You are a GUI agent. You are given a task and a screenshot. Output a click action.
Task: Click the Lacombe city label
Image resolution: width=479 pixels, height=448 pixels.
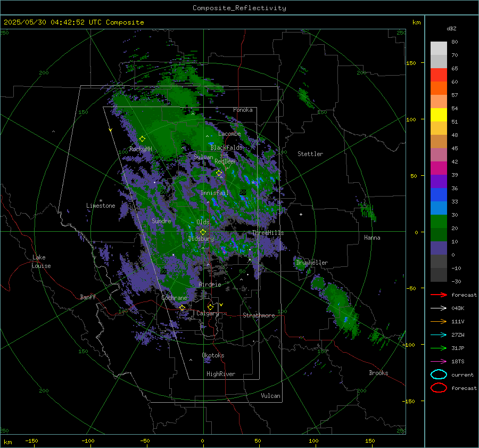[229, 134]
